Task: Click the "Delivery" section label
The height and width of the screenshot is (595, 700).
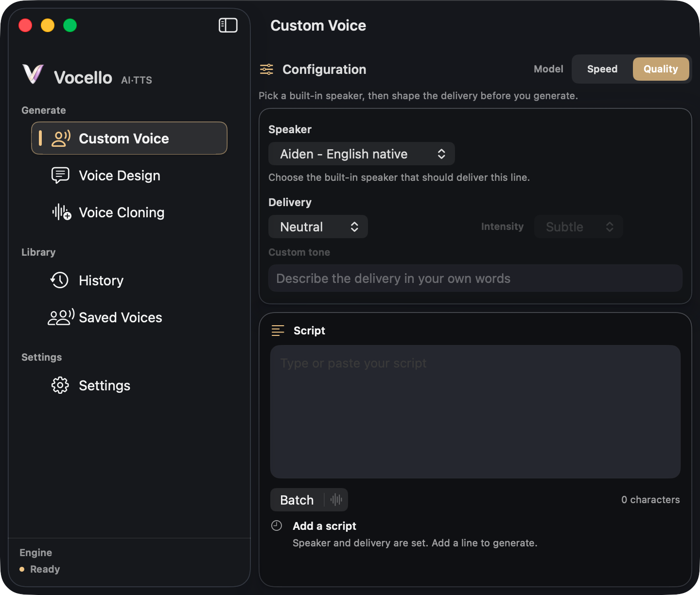Action: [x=290, y=202]
